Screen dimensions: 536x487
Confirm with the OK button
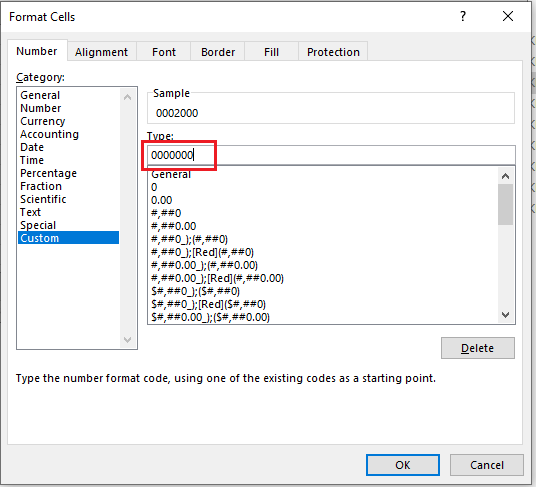coord(403,465)
